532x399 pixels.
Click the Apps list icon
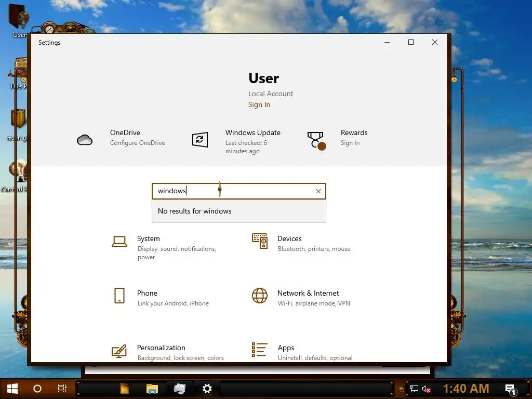pos(260,350)
